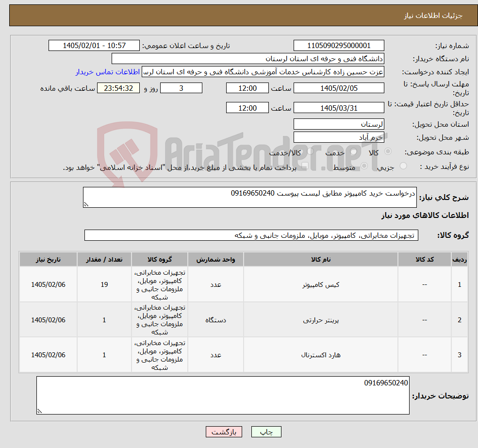
Task: Click response deadline date 1405/02/05
Action: [339, 88]
